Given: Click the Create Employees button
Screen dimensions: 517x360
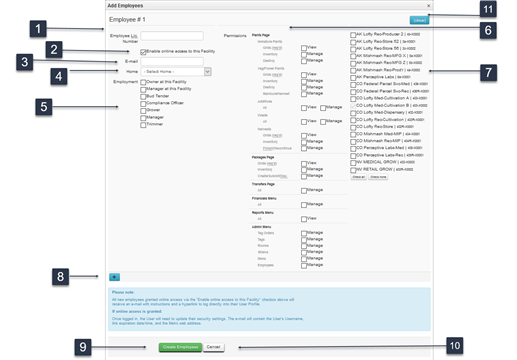Looking at the screenshot, I should coord(180,347).
